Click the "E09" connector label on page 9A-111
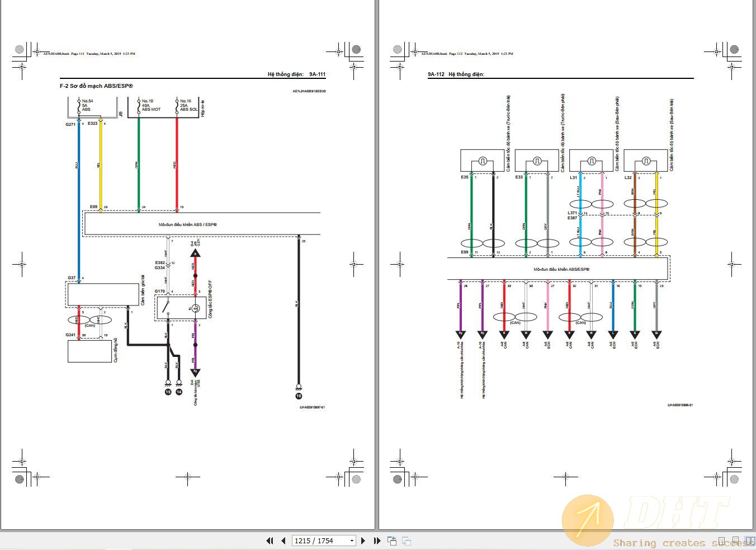 [93, 207]
